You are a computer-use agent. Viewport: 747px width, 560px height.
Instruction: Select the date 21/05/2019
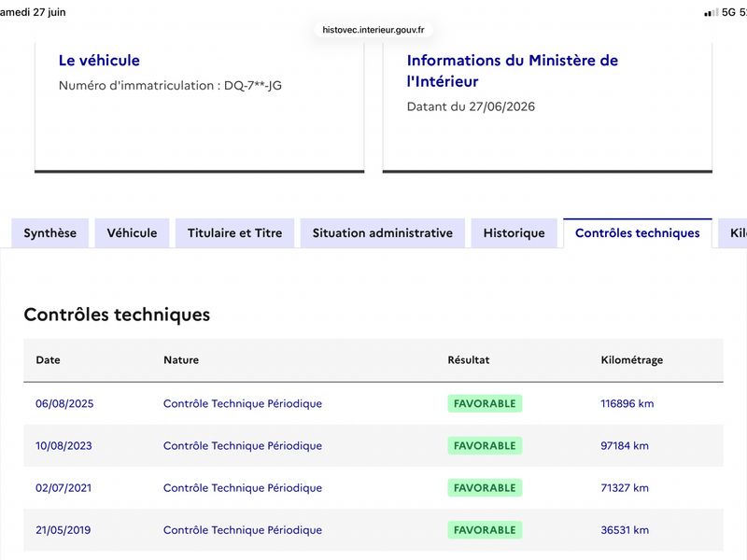click(63, 530)
